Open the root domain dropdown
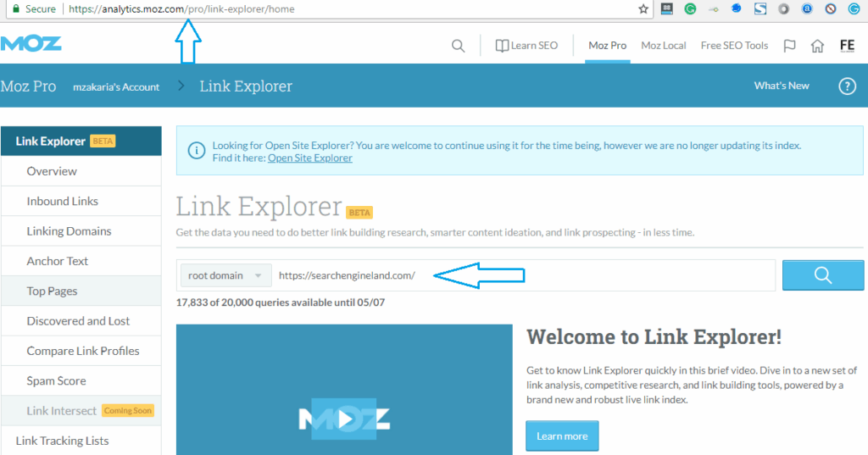 click(225, 275)
